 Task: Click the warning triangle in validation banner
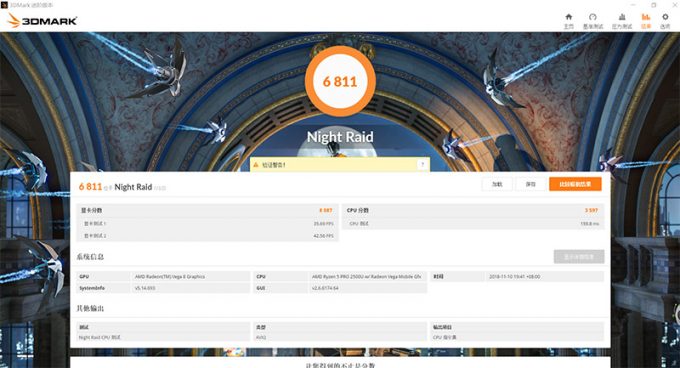coord(256,165)
